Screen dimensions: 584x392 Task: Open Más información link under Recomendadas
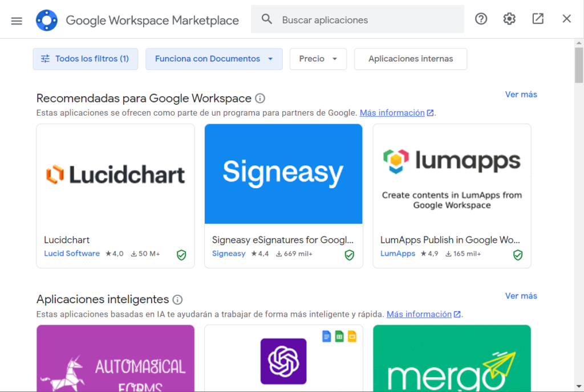392,113
